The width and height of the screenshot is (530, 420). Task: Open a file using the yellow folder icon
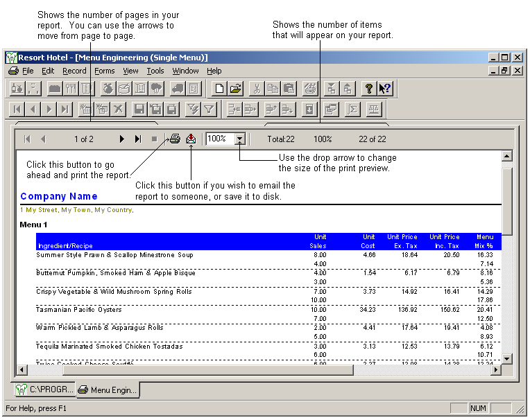click(x=236, y=89)
